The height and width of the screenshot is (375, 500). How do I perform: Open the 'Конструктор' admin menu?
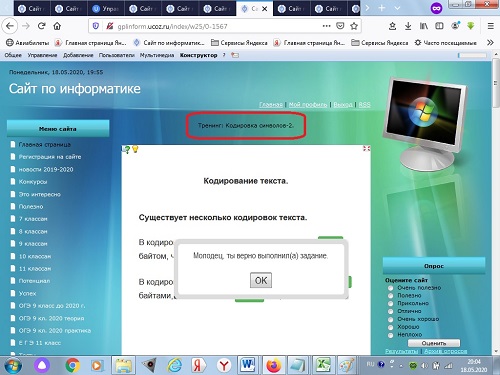198,55
